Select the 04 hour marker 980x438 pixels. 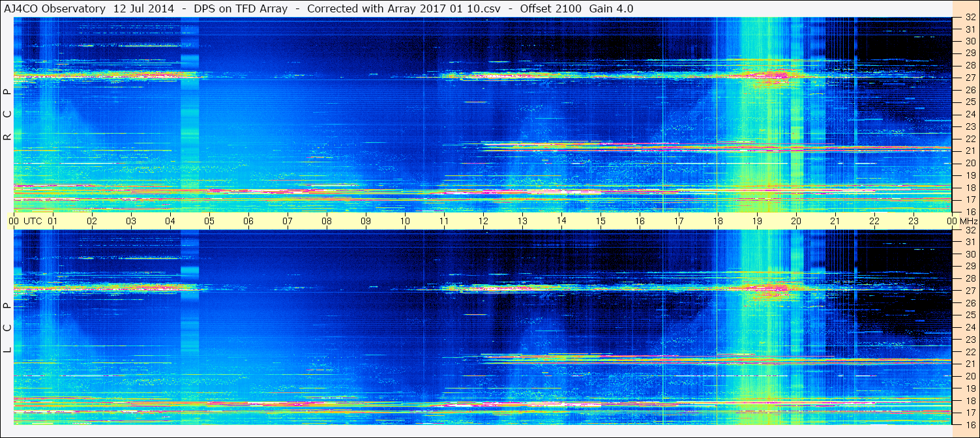click(170, 221)
